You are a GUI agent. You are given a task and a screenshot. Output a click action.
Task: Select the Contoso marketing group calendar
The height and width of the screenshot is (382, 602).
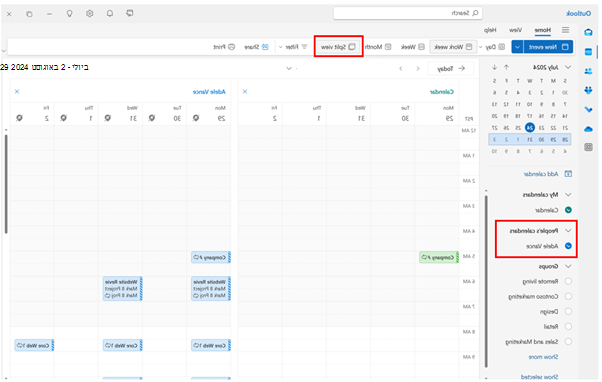click(x=568, y=296)
